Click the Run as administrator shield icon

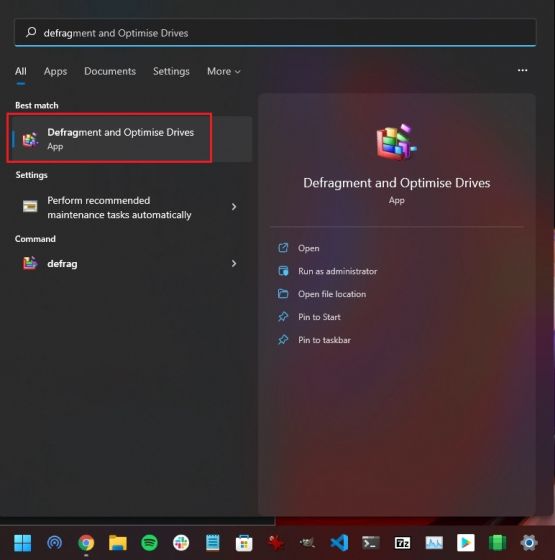pos(283,271)
